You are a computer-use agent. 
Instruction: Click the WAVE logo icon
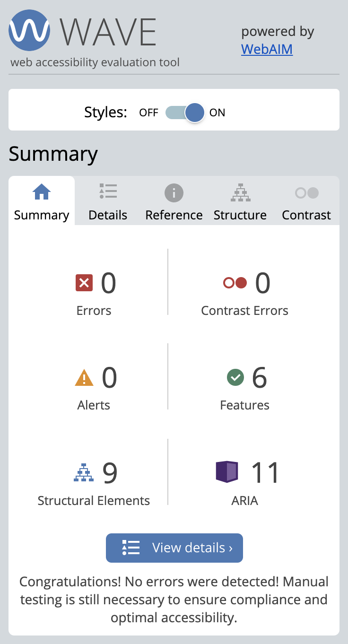tap(29, 30)
